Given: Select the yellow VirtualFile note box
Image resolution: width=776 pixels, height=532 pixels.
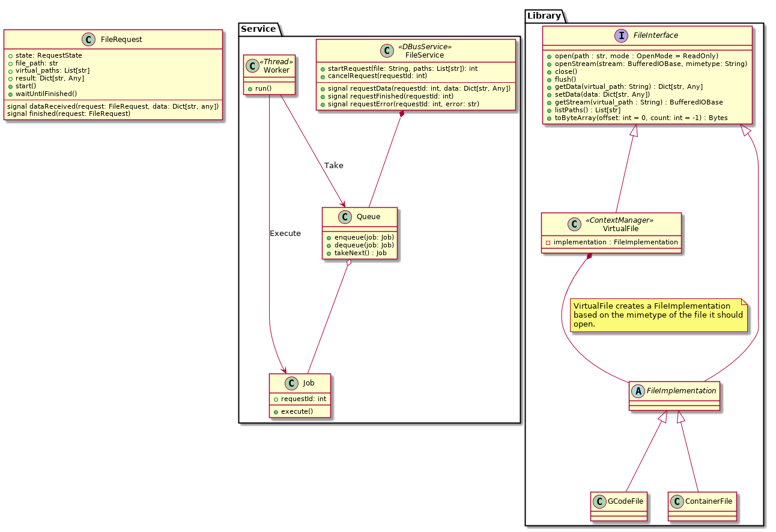Looking at the screenshot, I should (x=658, y=315).
